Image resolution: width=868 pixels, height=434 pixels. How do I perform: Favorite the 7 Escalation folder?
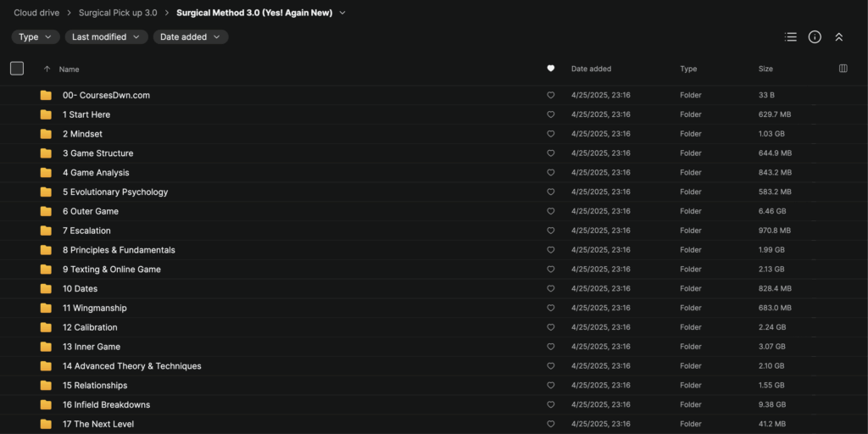(551, 231)
